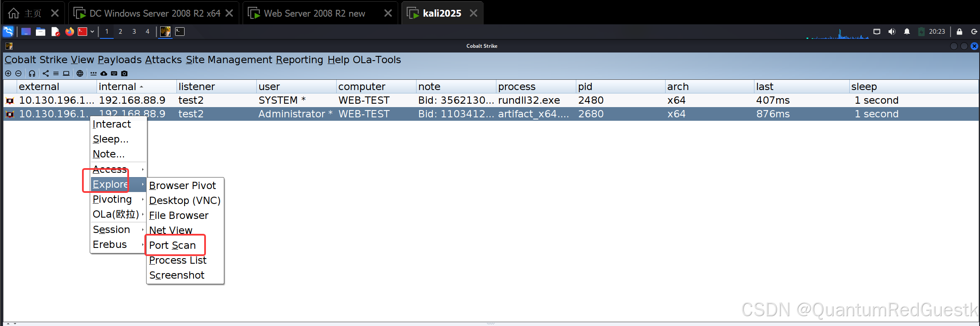The image size is (980, 326).
Task: Expand the terminal dropdown arrow in panel
Action: tap(92, 32)
